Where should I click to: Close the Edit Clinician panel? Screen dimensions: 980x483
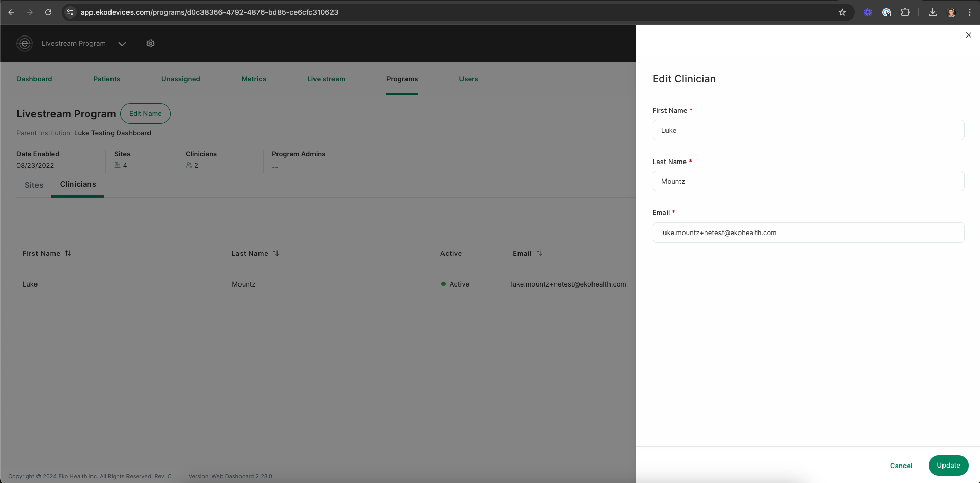click(x=969, y=35)
